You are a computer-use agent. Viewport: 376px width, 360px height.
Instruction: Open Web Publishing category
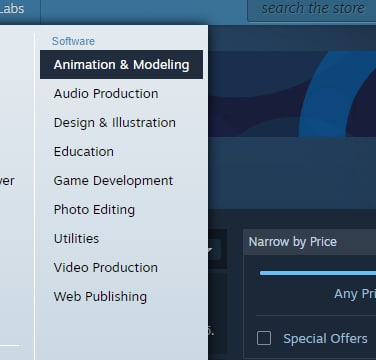point(100,297)
